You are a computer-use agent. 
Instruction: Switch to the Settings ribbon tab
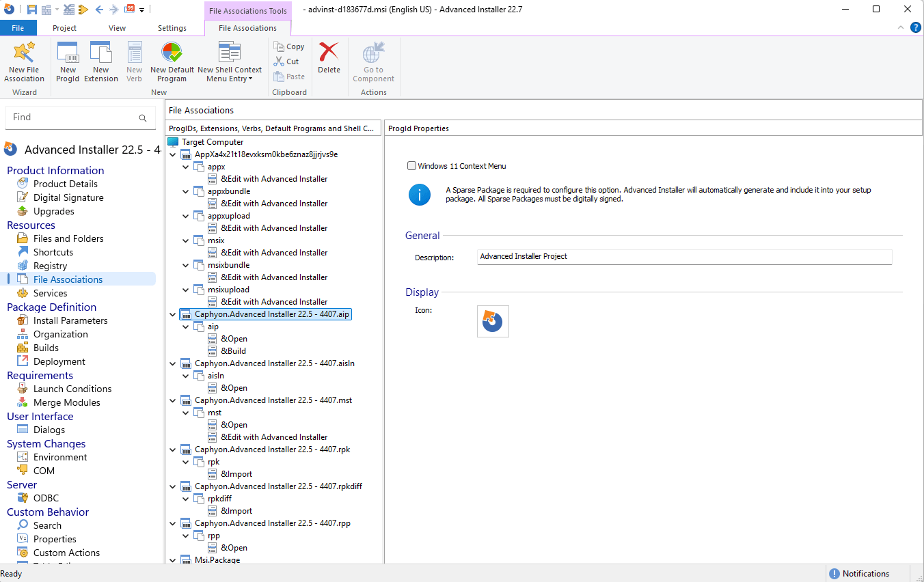(172, 28)
